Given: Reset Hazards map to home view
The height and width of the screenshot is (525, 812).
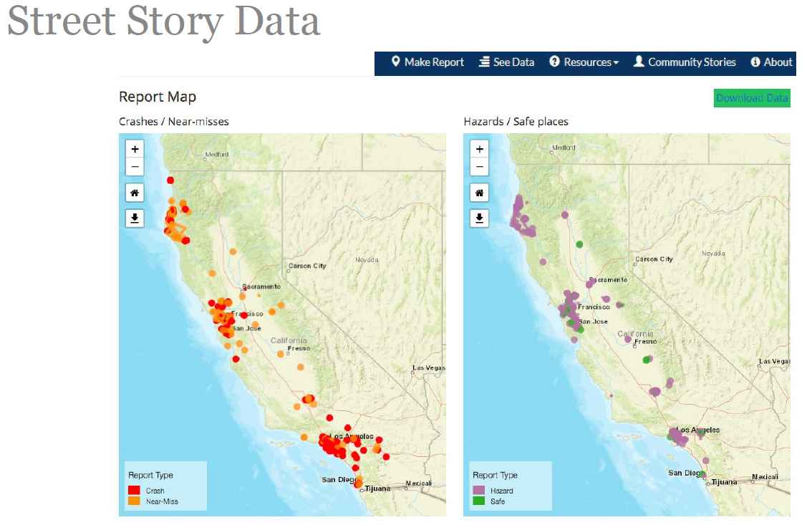Looking at the screenshot, I should [480, 193].
